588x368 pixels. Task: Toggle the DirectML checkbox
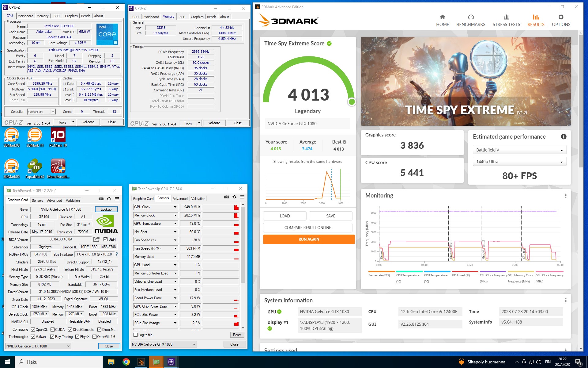99,330
